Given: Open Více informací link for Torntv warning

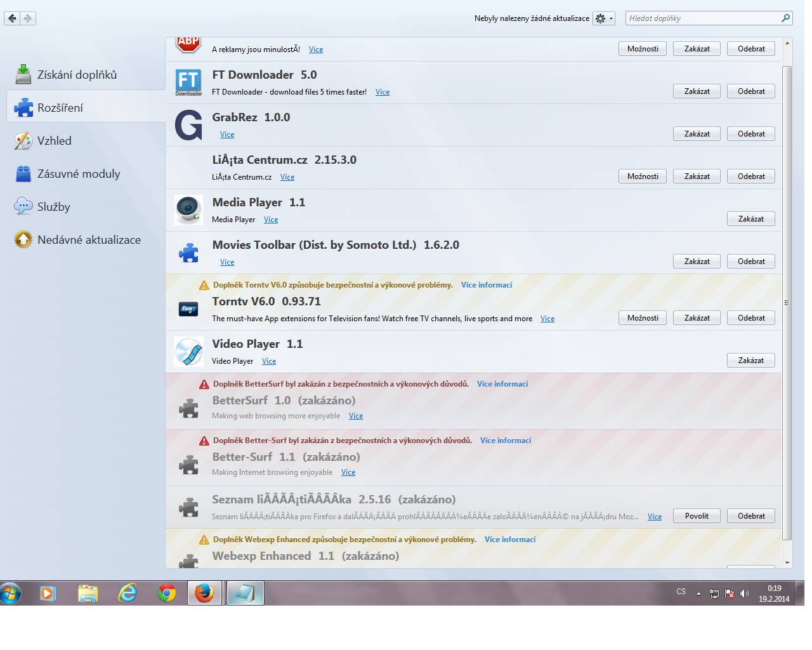Looking at the screenshot, I should (x=487, y=285).
